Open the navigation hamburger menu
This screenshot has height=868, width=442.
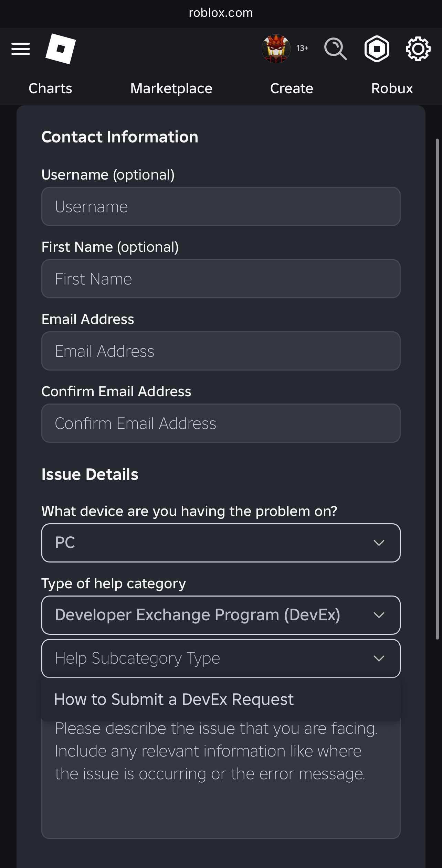(x=20, y=49)
